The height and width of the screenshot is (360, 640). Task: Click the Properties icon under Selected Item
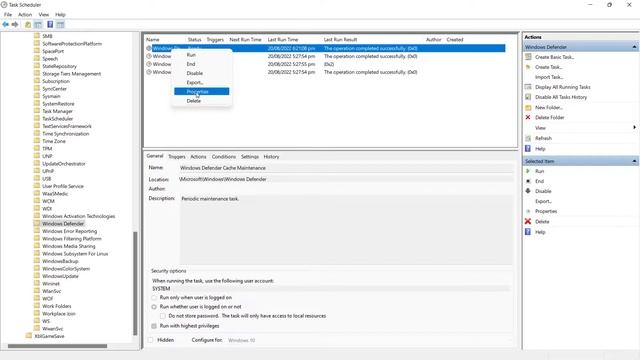click(x=528, y=211)
